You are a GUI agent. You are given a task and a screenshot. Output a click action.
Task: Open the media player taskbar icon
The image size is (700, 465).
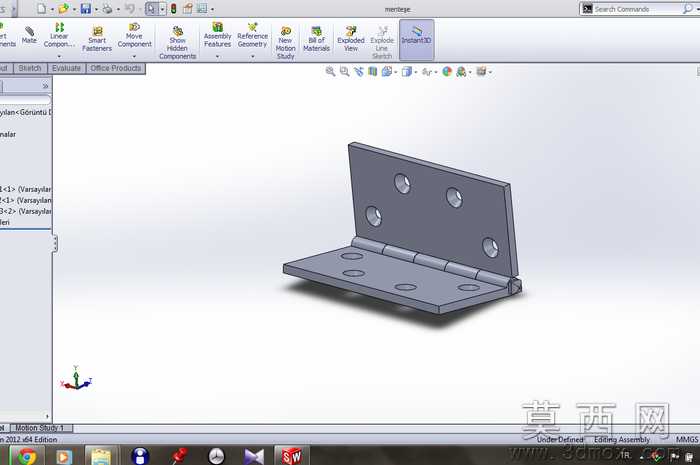(x=64, y=456)
